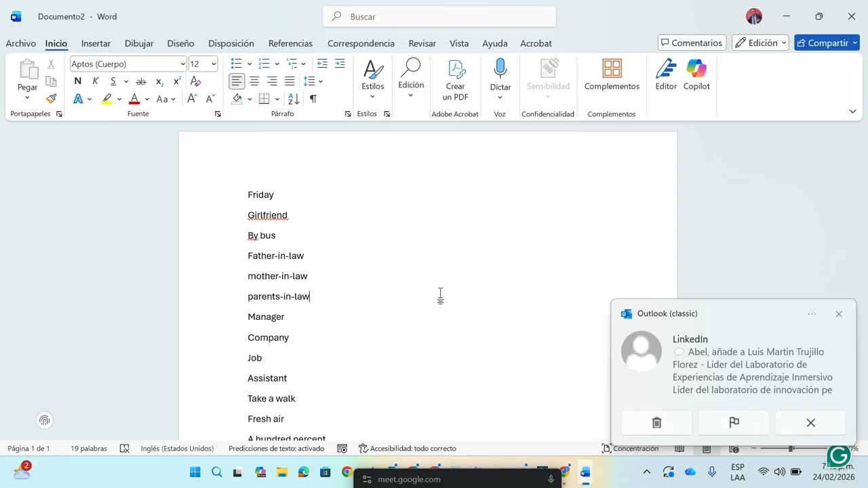Decrease font size with the shrink icon
The width and height of the screenshot is (868, 488).
tap(210, 99)
